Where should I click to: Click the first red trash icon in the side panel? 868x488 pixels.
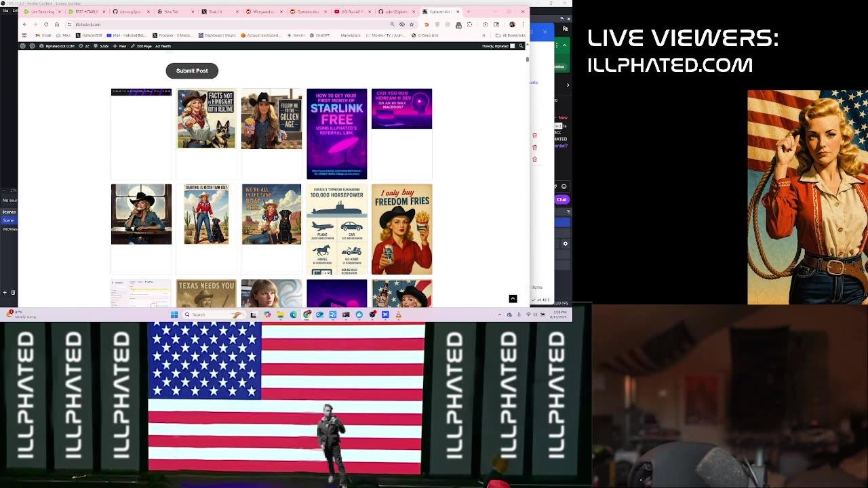534,136
